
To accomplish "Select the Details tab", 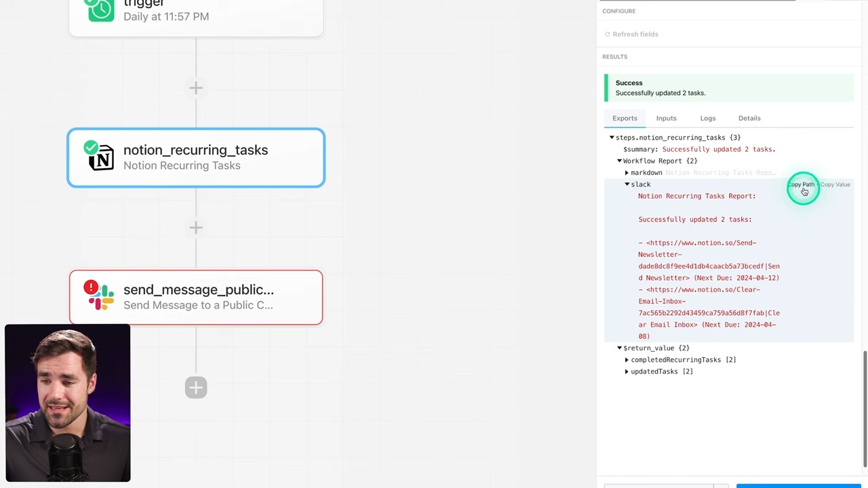I will (x=749, y=118).
